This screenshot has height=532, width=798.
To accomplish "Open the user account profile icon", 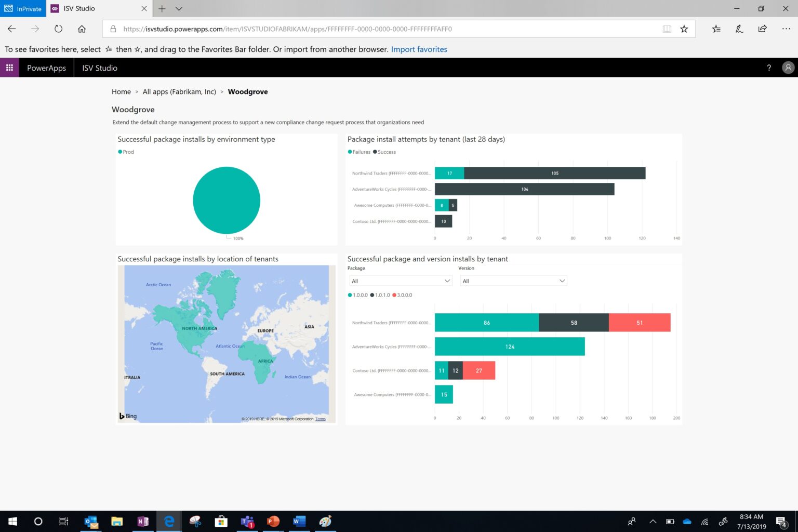I will coord(788,68).
